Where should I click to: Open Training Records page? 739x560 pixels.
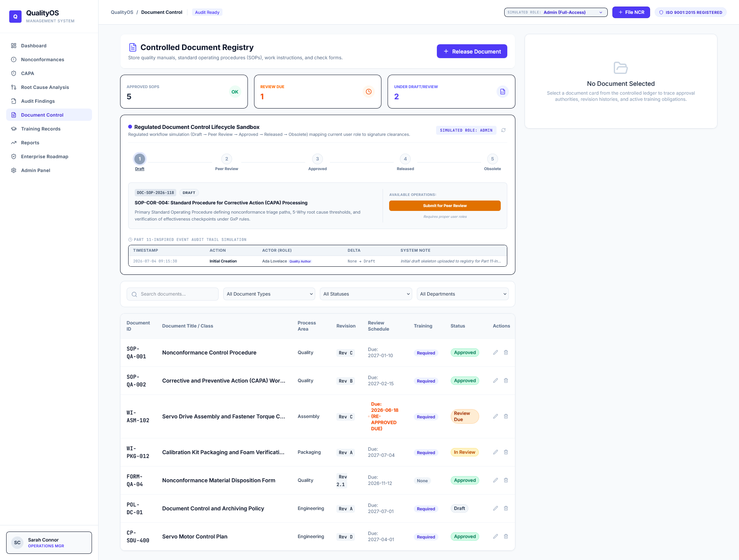pyautogui.click(x=49, y=129)
